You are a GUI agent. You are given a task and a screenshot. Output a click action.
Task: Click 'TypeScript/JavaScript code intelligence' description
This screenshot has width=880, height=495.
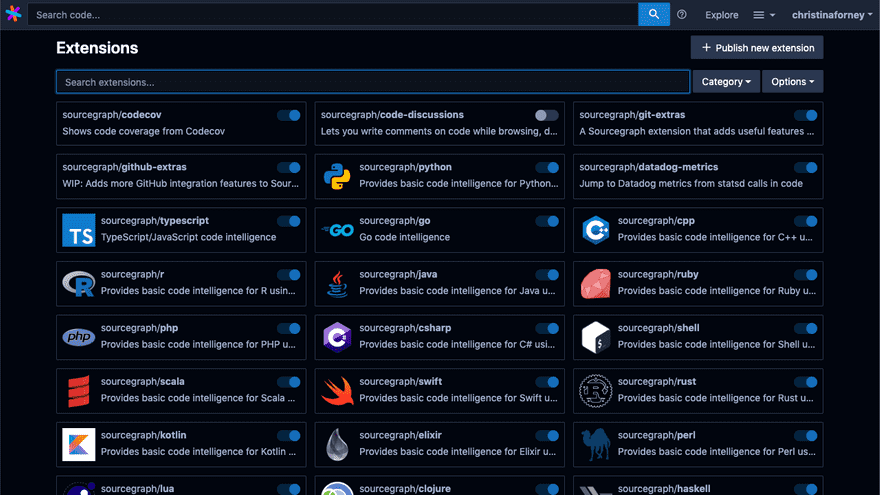pos(189,237)
